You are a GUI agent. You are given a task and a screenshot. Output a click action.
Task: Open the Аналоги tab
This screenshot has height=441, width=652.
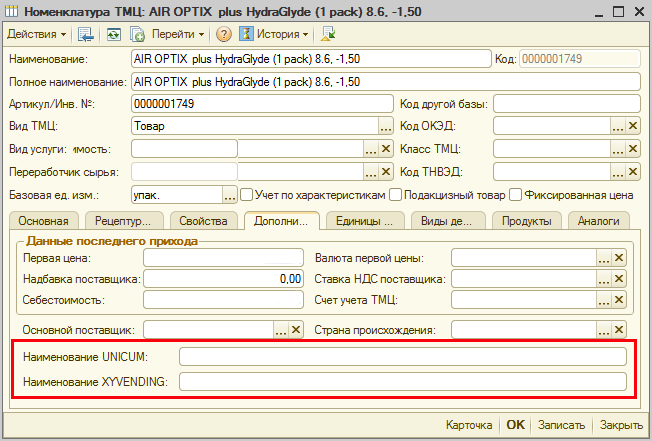[599, 221]
